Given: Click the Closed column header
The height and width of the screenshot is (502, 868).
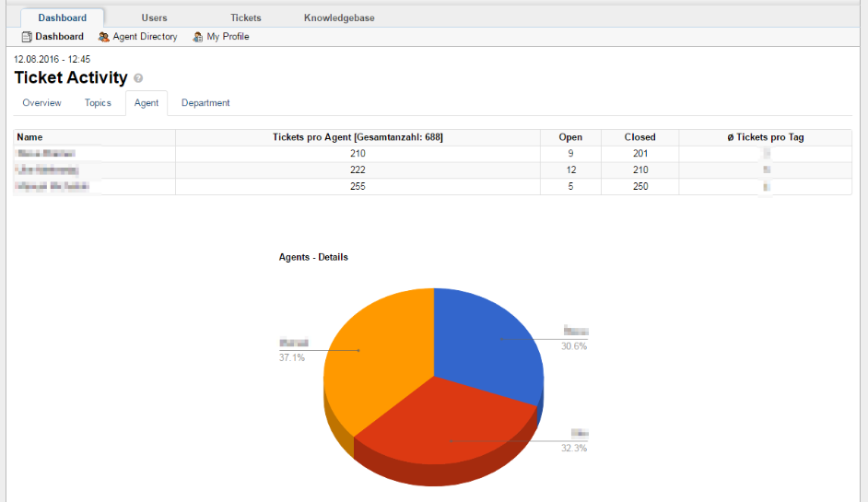Looking at the screenshot, I should point(639,137).
